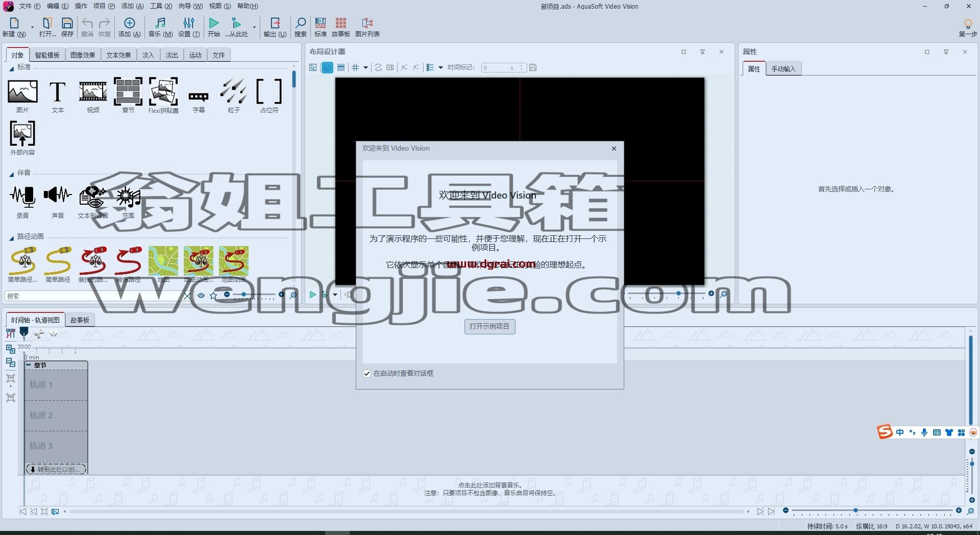Toggle magnetic snap button in layout designer
980x535 pixels.
tap(327, 67)
